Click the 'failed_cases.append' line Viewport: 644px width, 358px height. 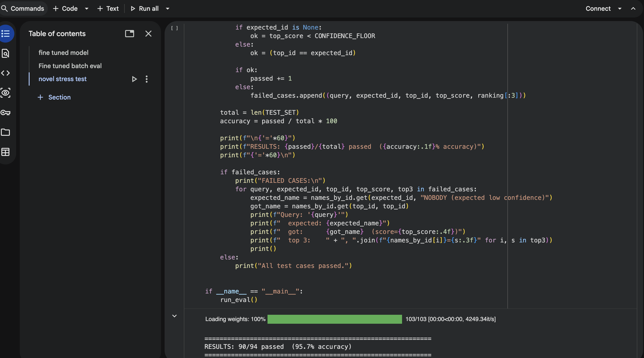click(388, 95)
